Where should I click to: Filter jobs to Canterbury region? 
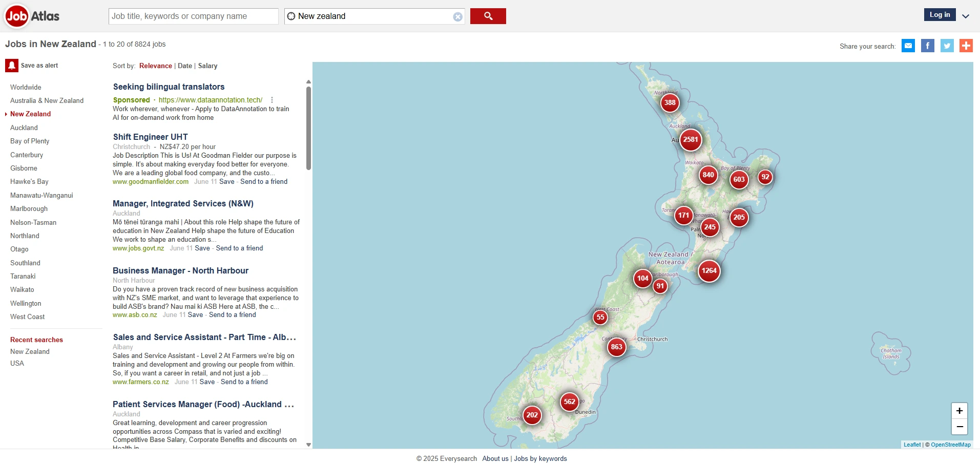click(27, 155)
